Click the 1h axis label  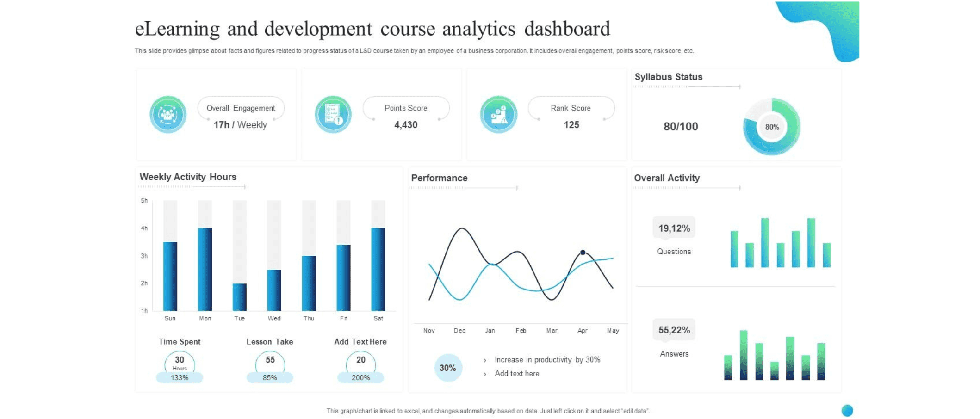pos(144,311)
